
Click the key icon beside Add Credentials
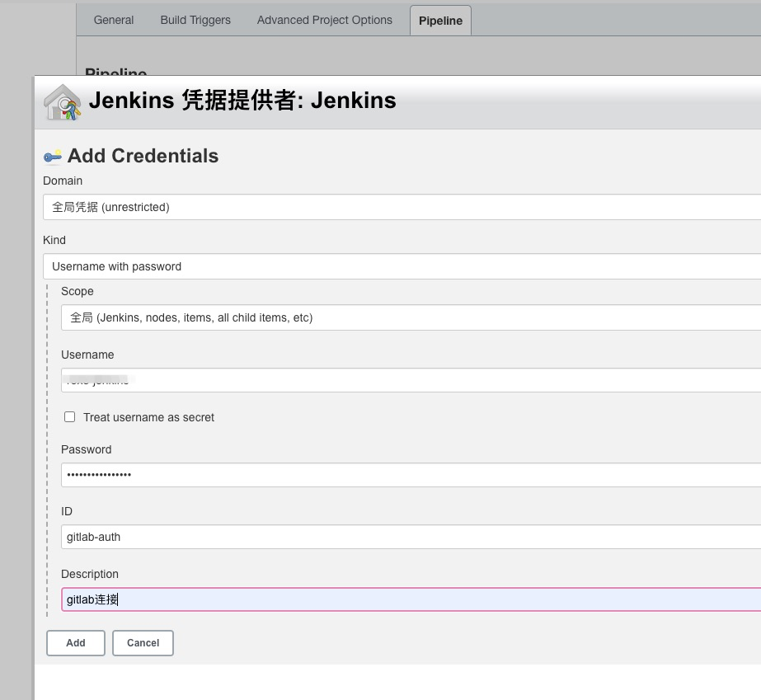53,157
